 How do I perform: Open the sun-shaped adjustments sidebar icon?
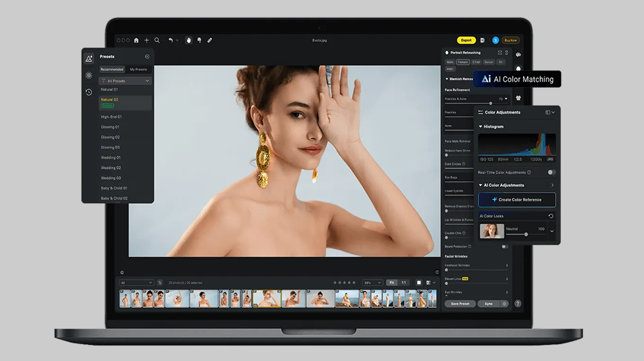[89, 75]
